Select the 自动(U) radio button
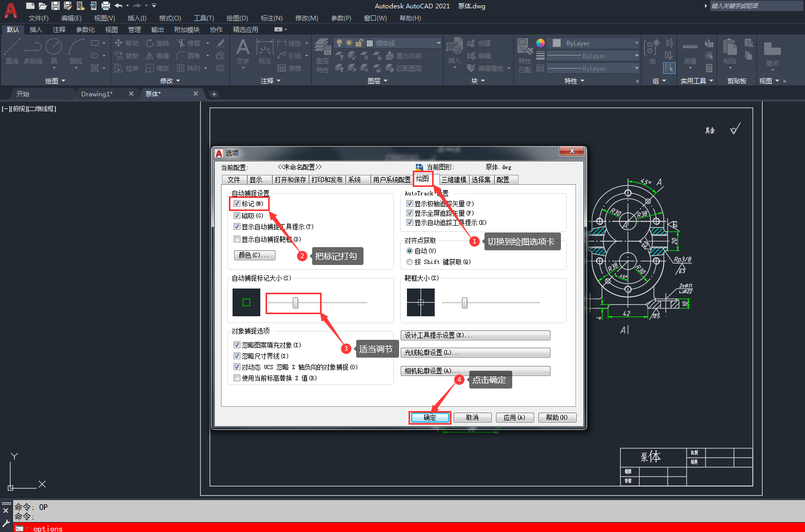 [x=410, y=251]
